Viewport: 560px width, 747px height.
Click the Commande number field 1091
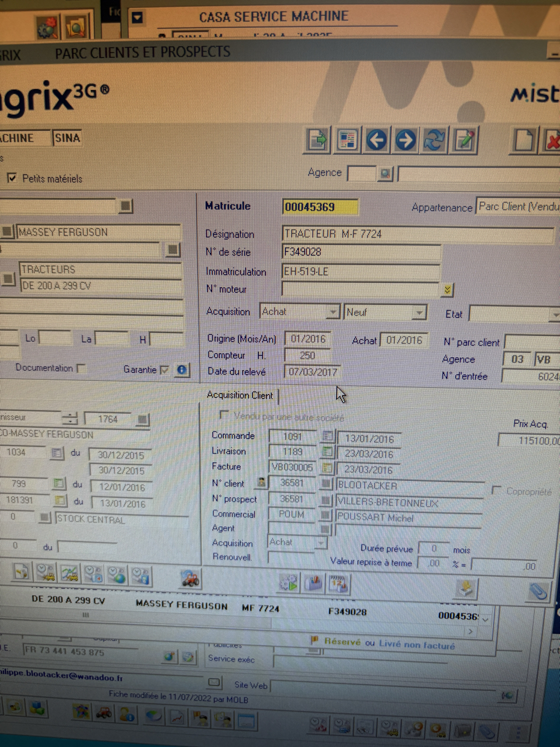tap(292, 436)
